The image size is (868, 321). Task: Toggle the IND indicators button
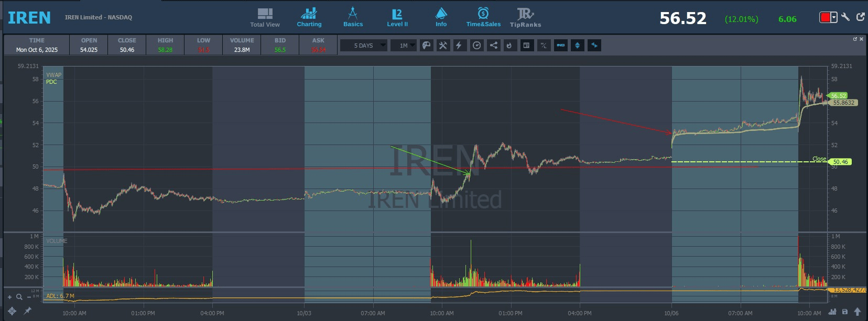pyautogui.click(x=560, y=46)
